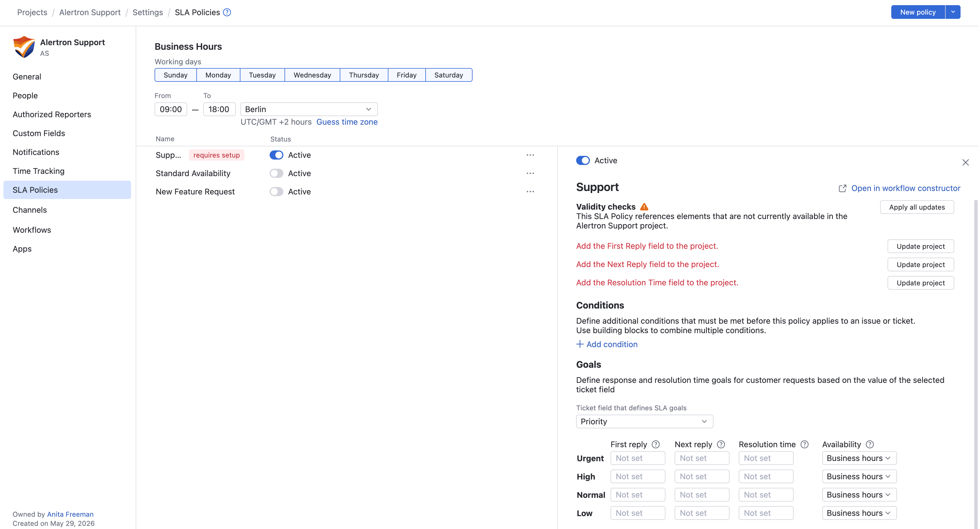Click the Alertron Support project logo
Image resolution: width=980 pixels, height=529 pixels.
(24, 47)
